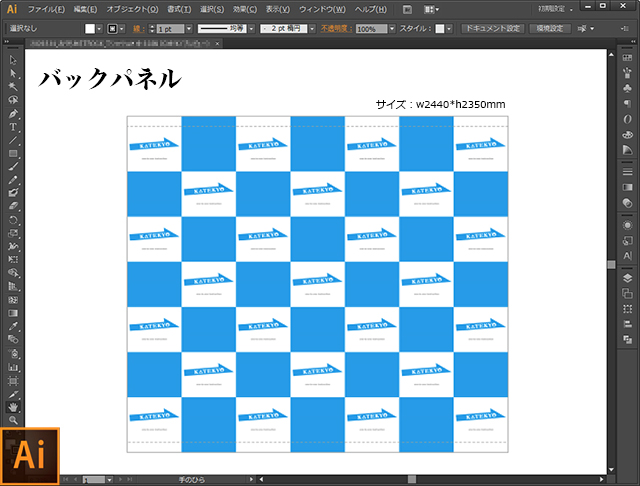
Task: Open the fill color swatch in control bar
Action: [90, 29]
